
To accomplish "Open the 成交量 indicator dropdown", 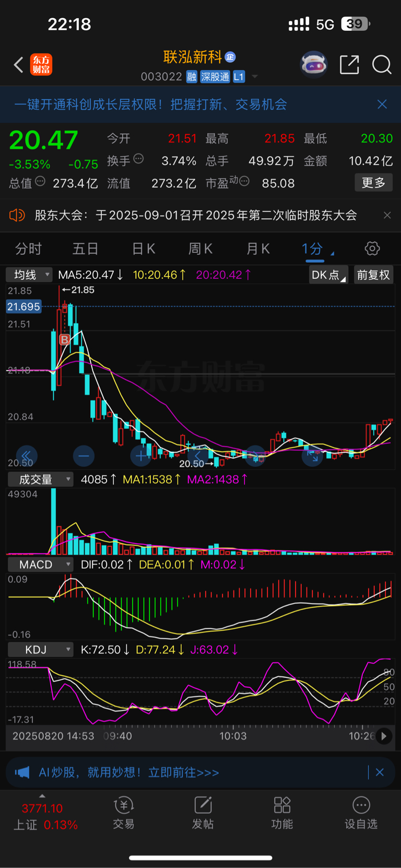I will (40, 479).
